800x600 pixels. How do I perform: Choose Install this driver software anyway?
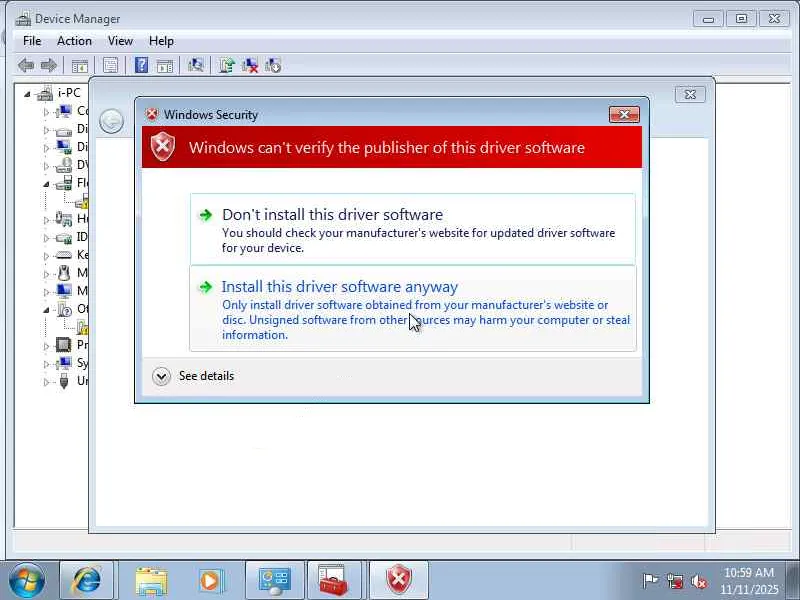click(x=413, y=308)
